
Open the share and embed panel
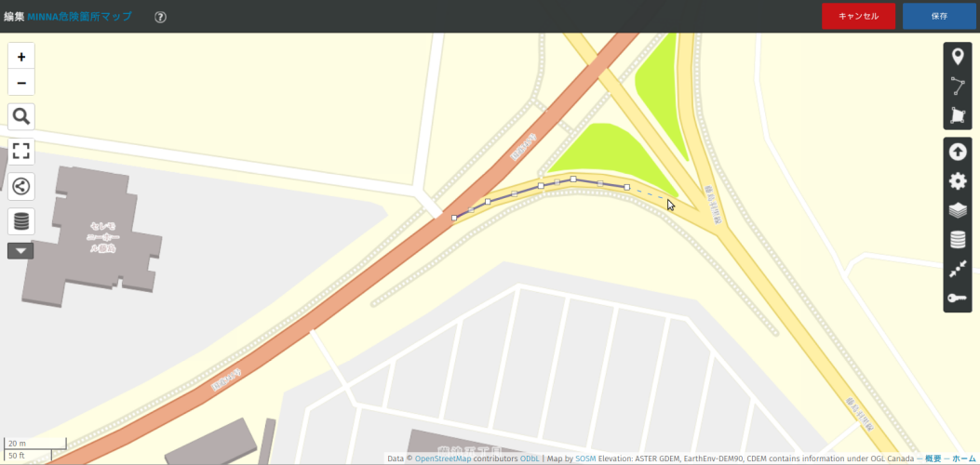coord(21,186)
